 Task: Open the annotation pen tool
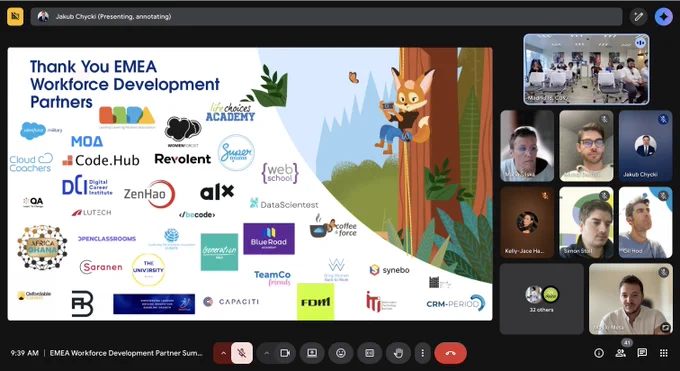[638, 16]
